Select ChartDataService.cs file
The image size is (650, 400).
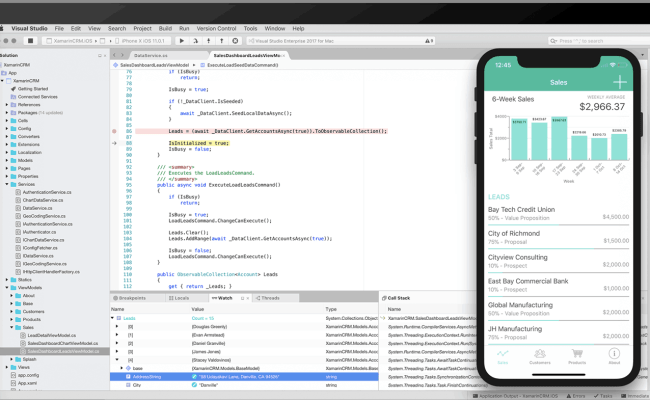point(43,200)
